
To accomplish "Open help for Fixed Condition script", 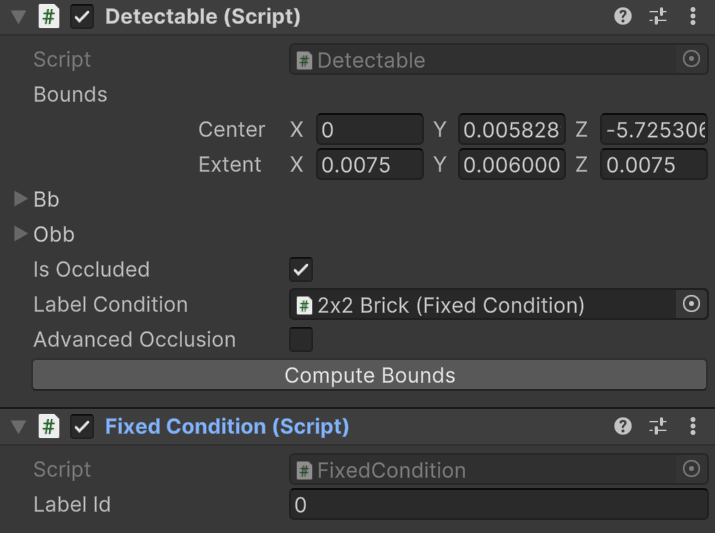I will pyautogui.click(x=623, y=427).
